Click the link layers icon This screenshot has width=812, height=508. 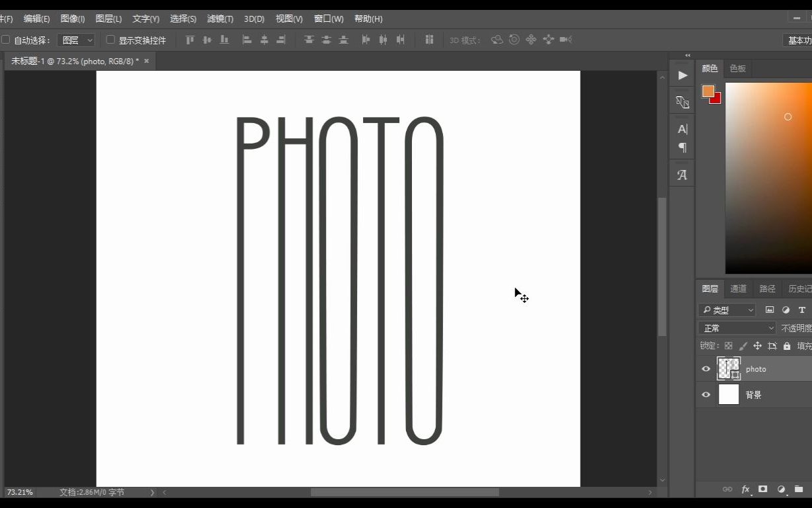pos(726,489)
